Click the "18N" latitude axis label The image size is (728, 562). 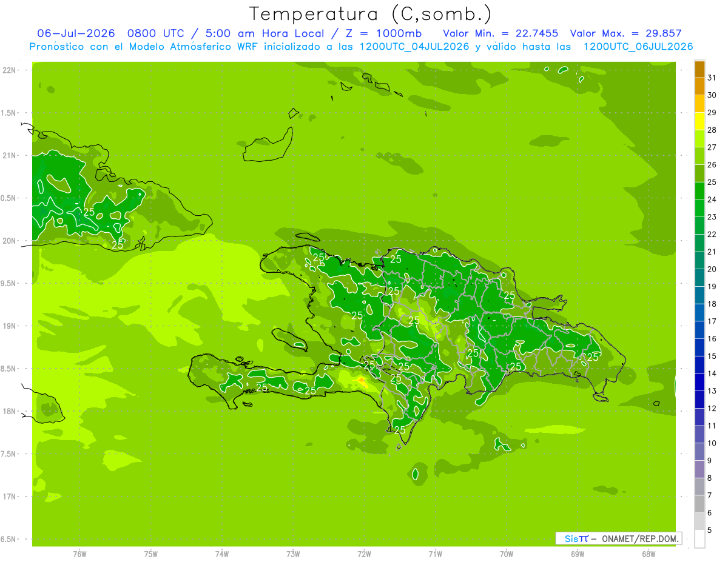10,411
